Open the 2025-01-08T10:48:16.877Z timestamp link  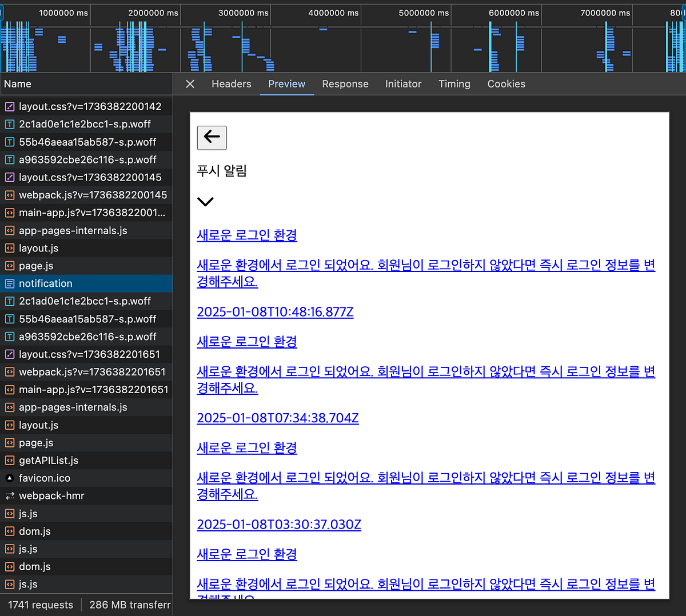pyautogui.click(x=275, y=312)
